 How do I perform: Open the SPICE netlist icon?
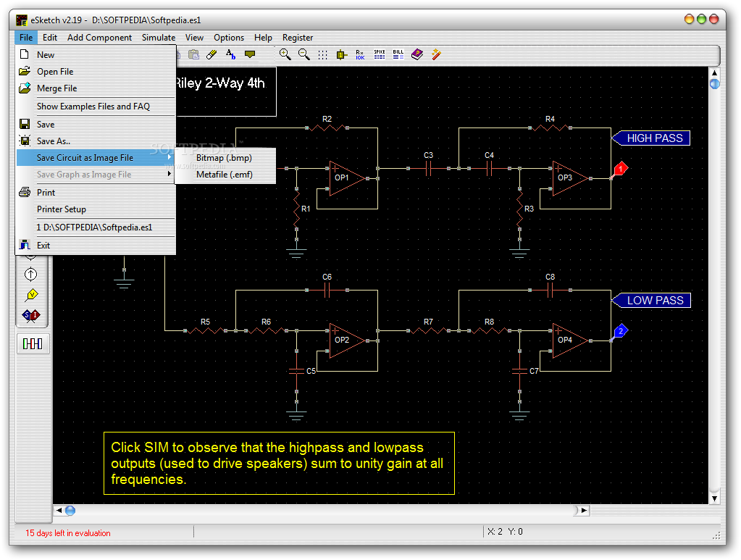pos(380,54)
